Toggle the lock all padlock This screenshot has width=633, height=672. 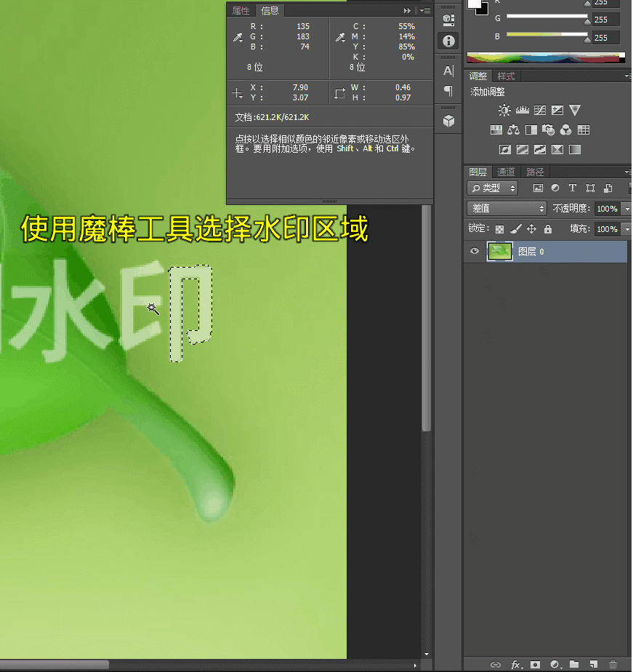tap(548, 229)
